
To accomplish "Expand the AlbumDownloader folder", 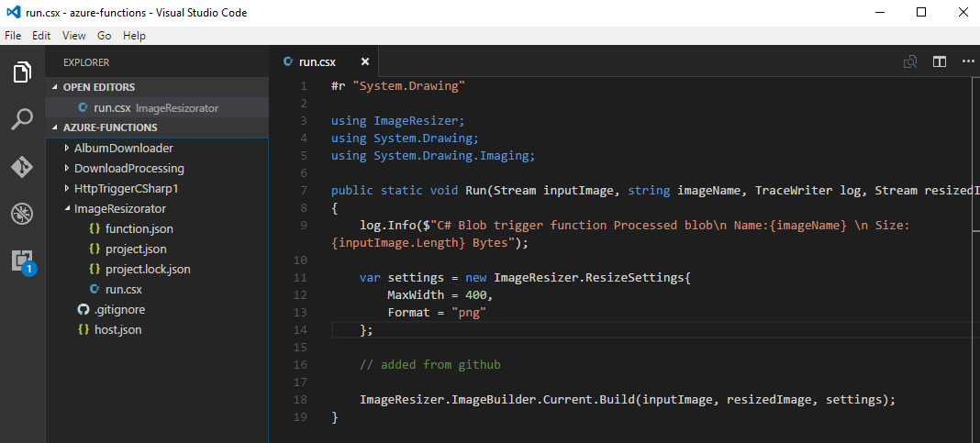I will click(x=123, y=148).
